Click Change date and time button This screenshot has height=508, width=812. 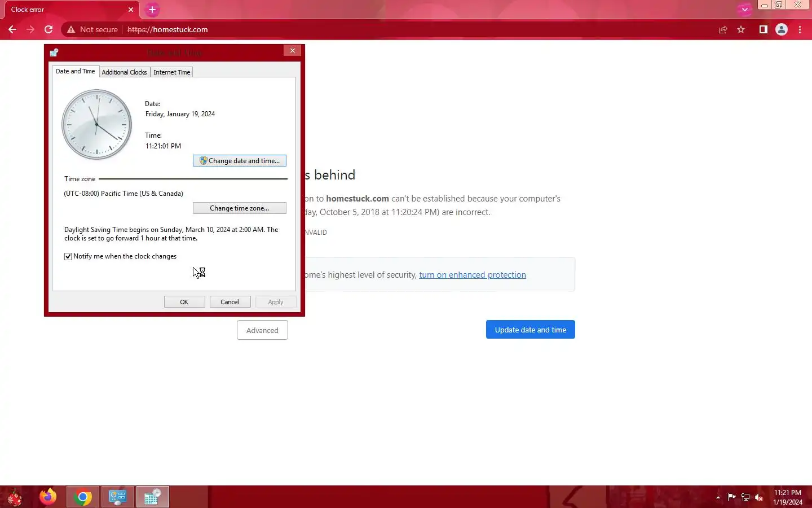click(x=240, y=161)
